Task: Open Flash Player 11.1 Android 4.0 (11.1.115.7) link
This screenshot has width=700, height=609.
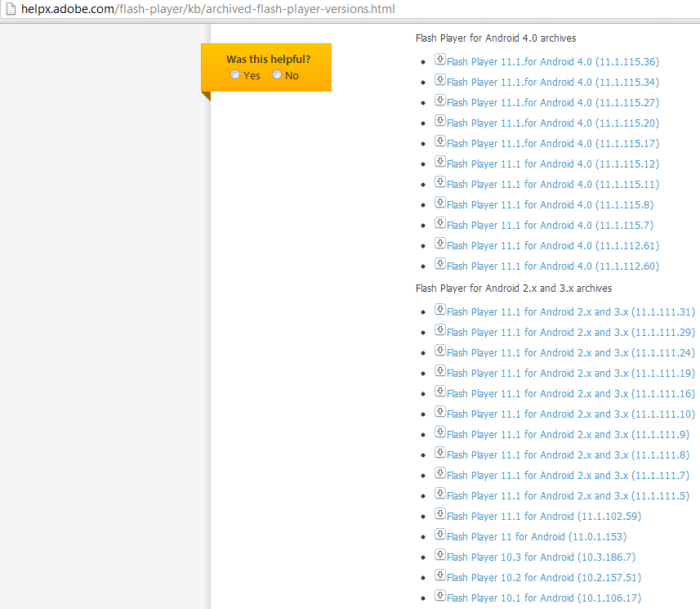Action: click(x=550, y=225)
